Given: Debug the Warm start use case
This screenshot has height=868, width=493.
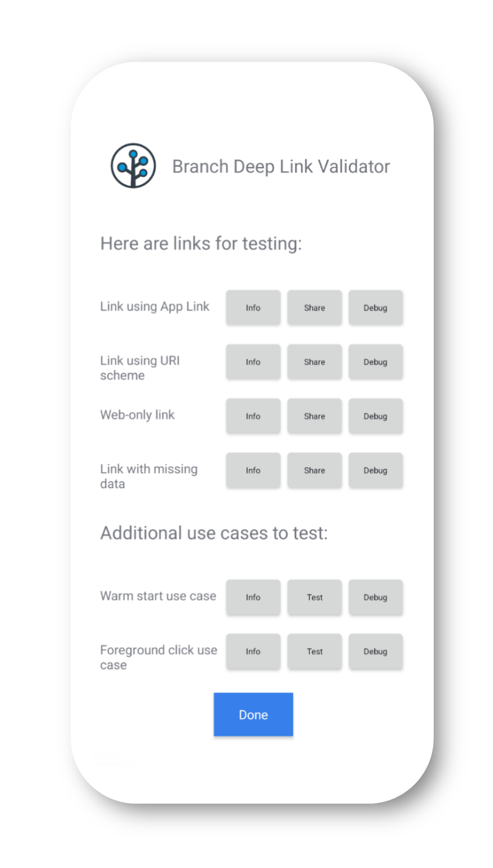Looking at the screenshot, I should coord(376,597).
